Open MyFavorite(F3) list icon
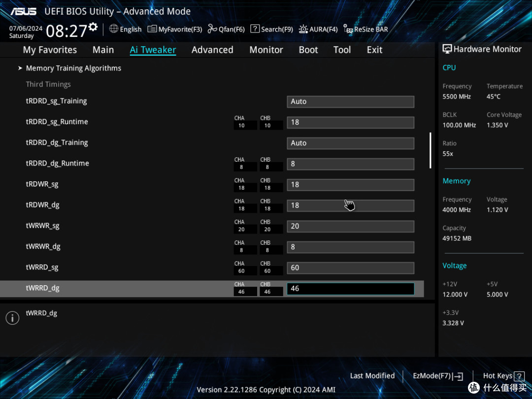532x399 pixels. coord(152,29)
